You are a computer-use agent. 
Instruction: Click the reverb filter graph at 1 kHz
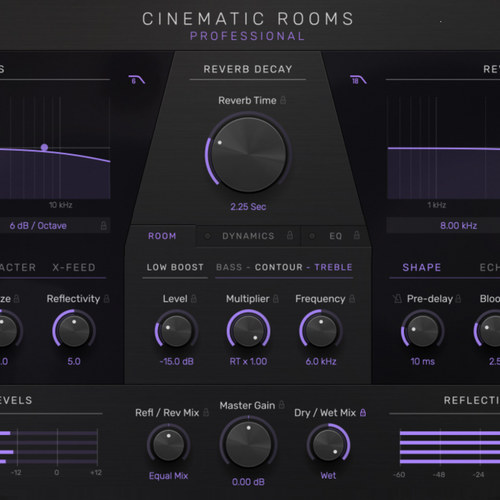click(x=437, y=148)
